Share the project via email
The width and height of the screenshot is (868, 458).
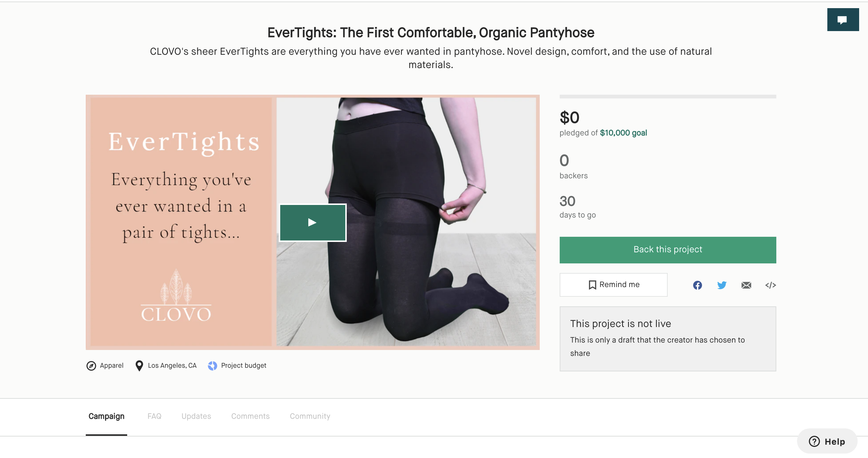(746, 285)
